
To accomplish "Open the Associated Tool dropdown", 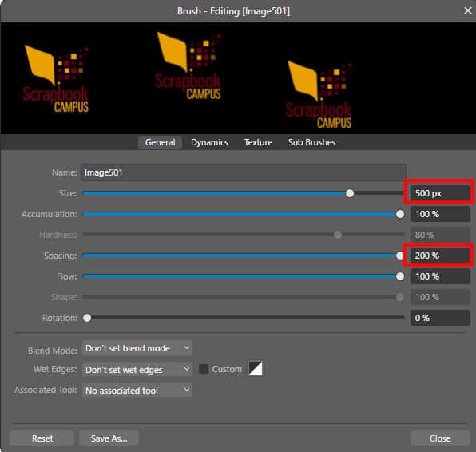I will pyautogui.click(x=137, y=391).
